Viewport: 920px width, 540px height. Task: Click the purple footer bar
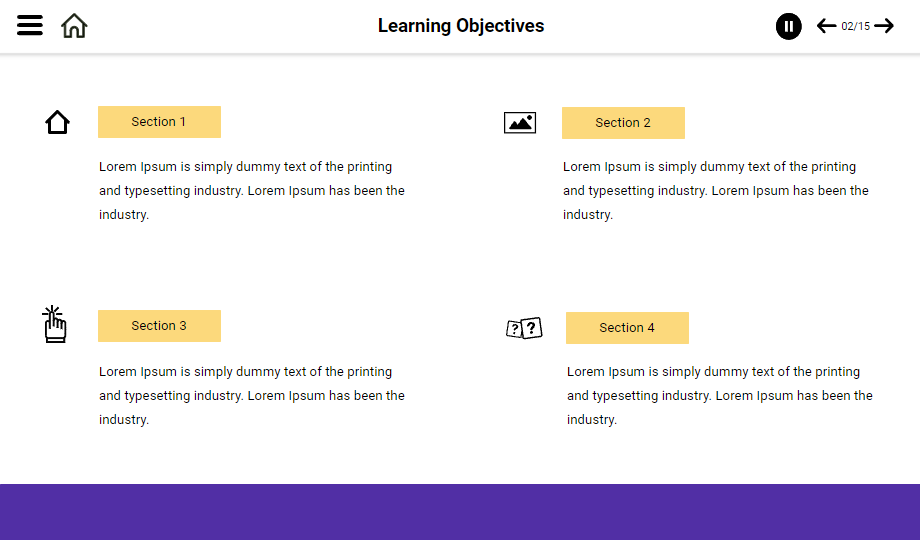coord(460,512)
